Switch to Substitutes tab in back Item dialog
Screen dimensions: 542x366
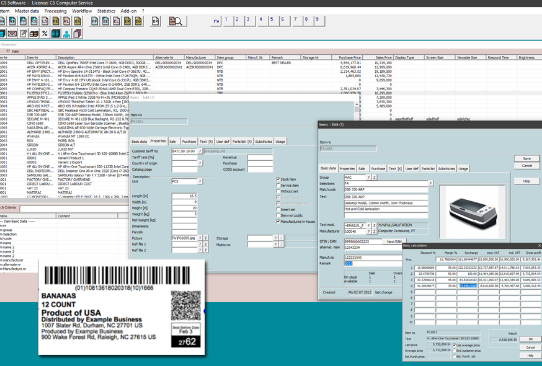[264, 141]
